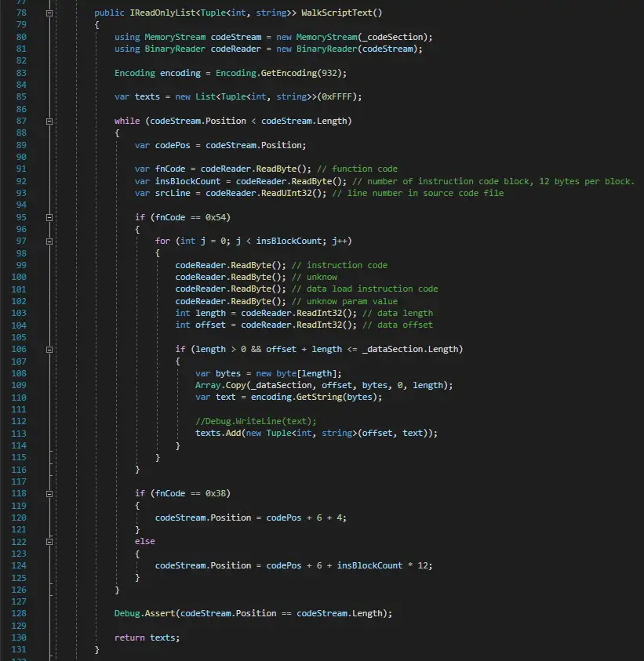Click texts.Add call on line 113
Screen dimensions: 644x661
pos(218,433)
